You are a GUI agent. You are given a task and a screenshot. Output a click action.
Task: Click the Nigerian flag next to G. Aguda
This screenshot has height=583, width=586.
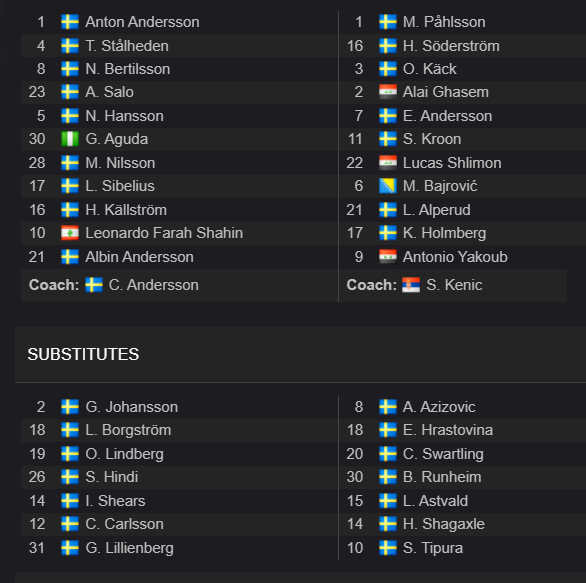coord(70,139)
